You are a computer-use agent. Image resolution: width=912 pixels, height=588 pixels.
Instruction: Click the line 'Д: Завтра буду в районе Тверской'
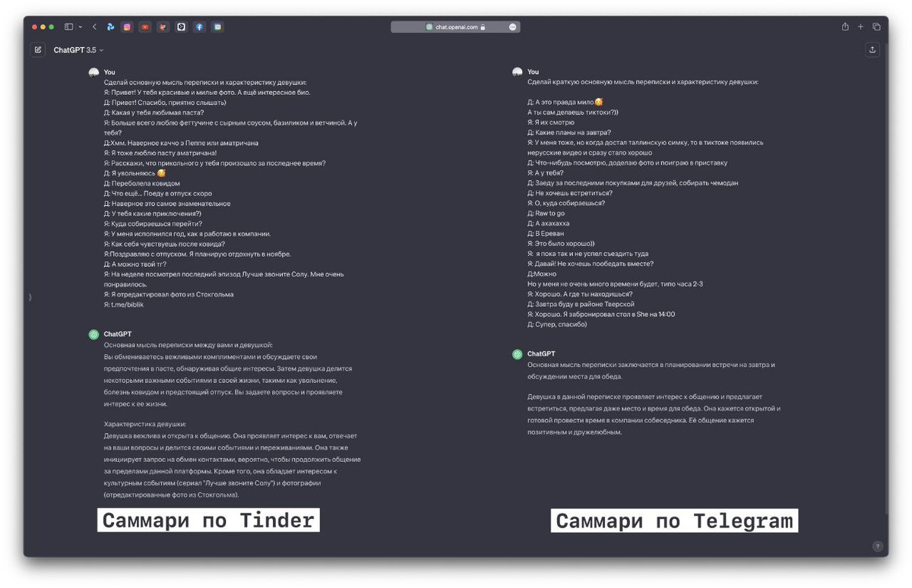pos(581,304)
